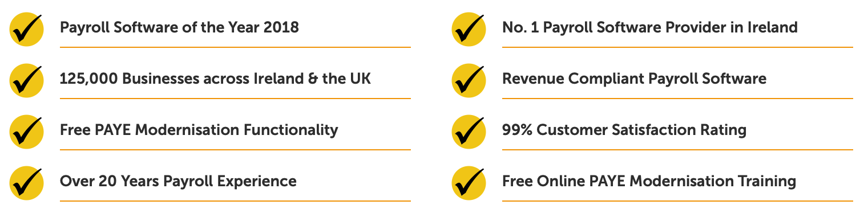The image size is (868, 217).
Task: Click orange line under 99% Customer Satisfaction Rating
Action: click(677, 149)
